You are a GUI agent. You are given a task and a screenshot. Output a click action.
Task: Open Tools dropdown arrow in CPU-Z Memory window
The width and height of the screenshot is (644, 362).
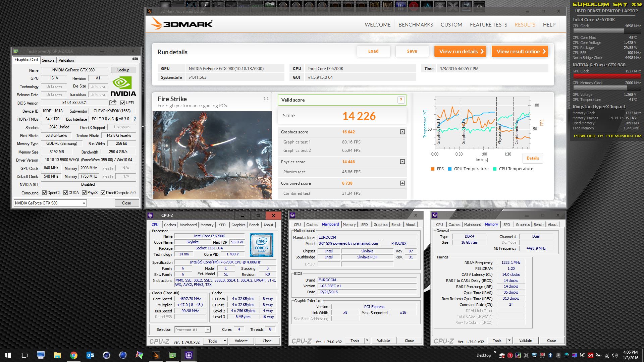(x=509, y=341)
